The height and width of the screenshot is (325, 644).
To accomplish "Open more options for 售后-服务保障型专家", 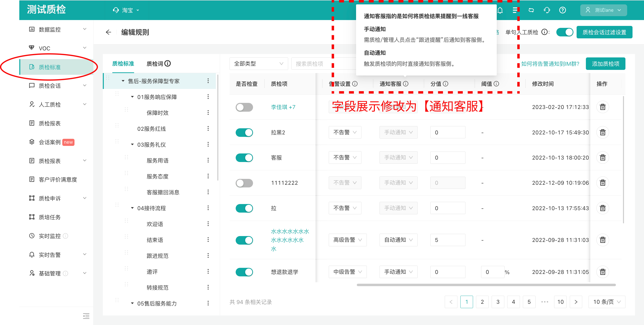I will (208, 81).
